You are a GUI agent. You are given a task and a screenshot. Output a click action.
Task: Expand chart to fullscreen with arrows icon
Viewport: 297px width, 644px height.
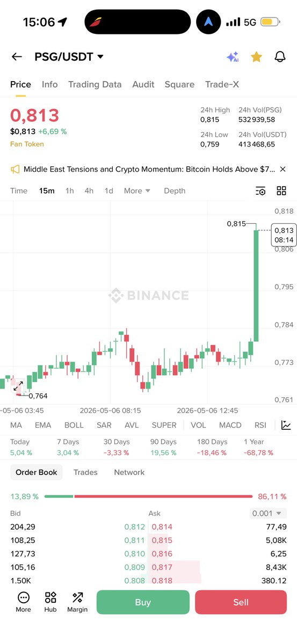(18, 386)
